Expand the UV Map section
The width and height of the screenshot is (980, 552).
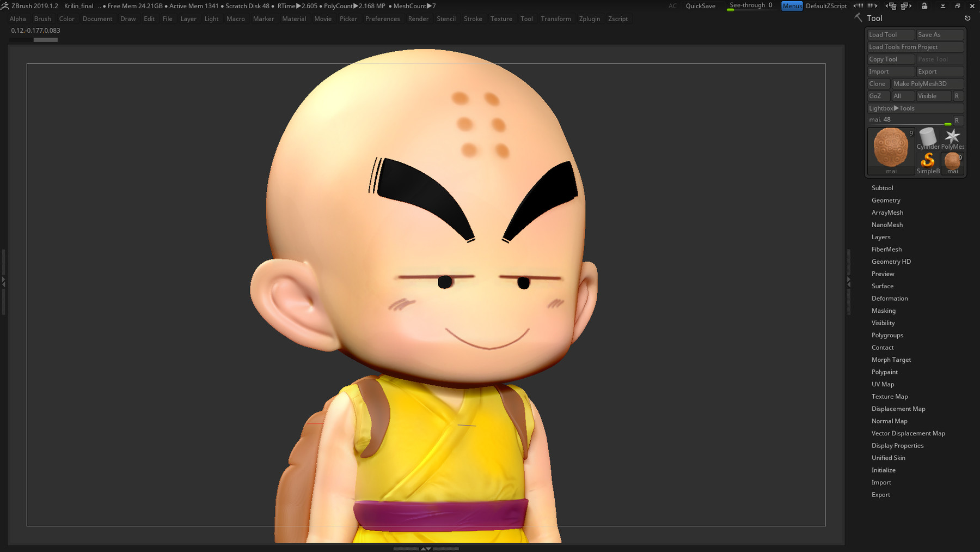tap(883, 384)
